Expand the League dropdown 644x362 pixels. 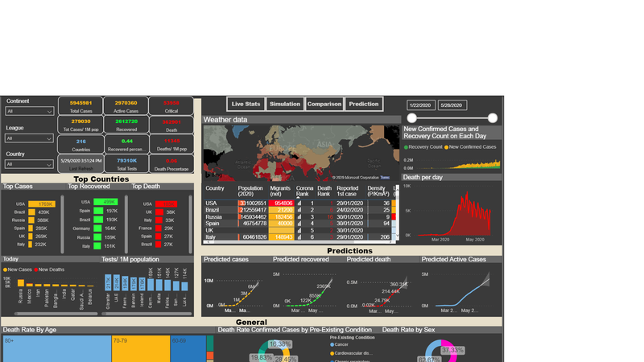point(30,138)
